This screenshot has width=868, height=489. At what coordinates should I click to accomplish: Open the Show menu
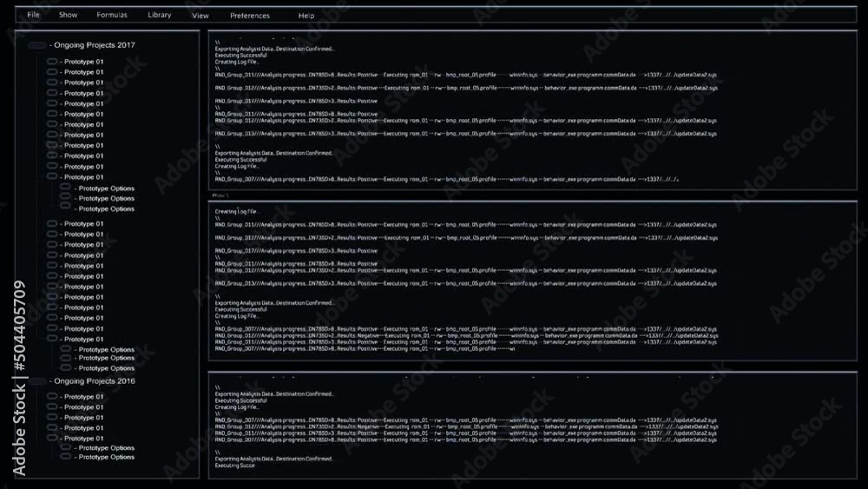pyautogui.click(x=68, y=15)
